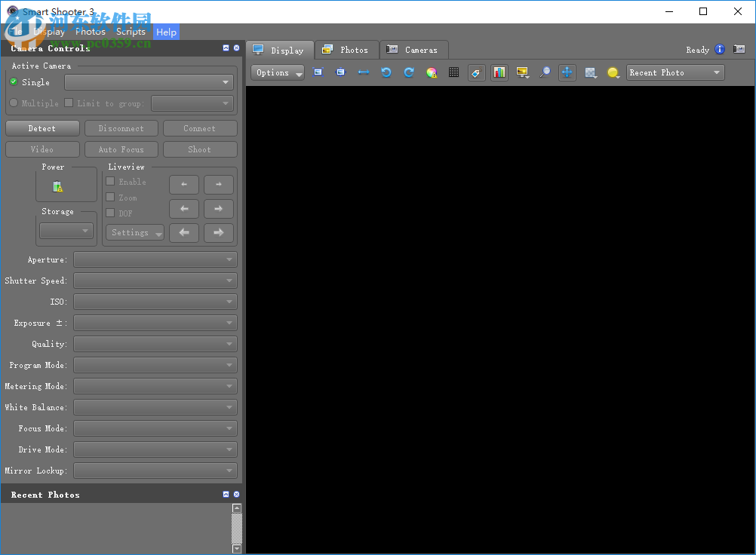The width and height of the screenshot is (756, 555).
Task: Click the Options toolbar button
Action: click(277, 72)
